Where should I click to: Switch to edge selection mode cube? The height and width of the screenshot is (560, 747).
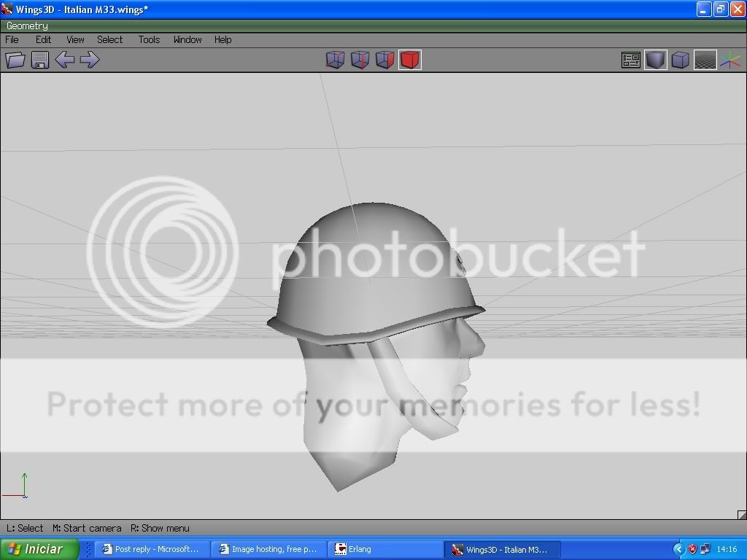(x=360, y=60)
